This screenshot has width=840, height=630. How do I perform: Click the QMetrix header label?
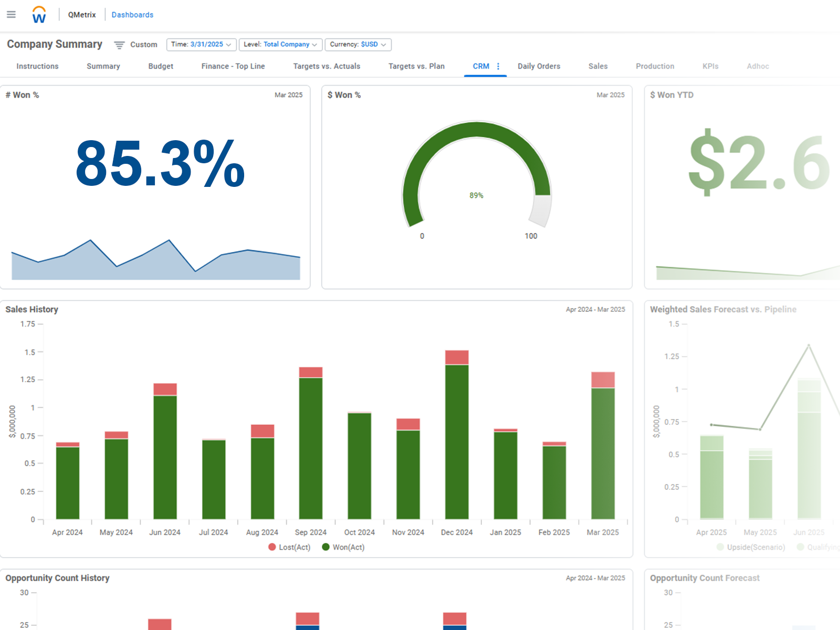tap(82, 15)
